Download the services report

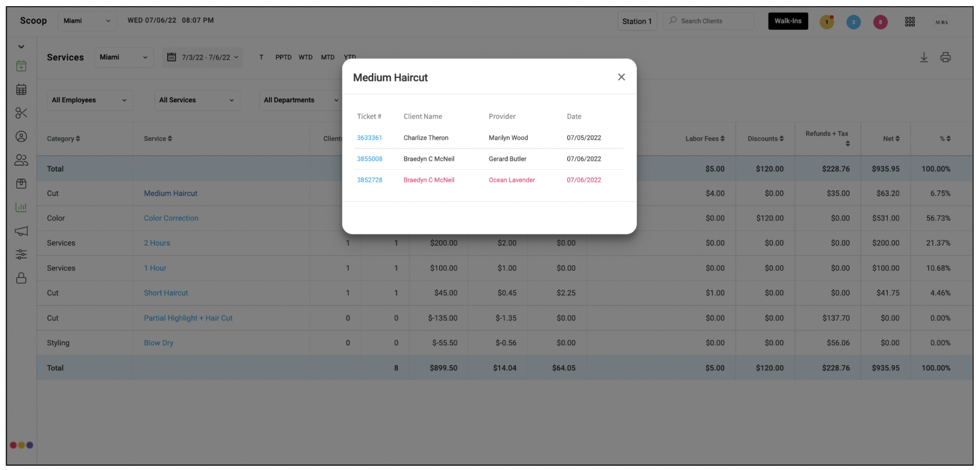[x=924, y=57]
